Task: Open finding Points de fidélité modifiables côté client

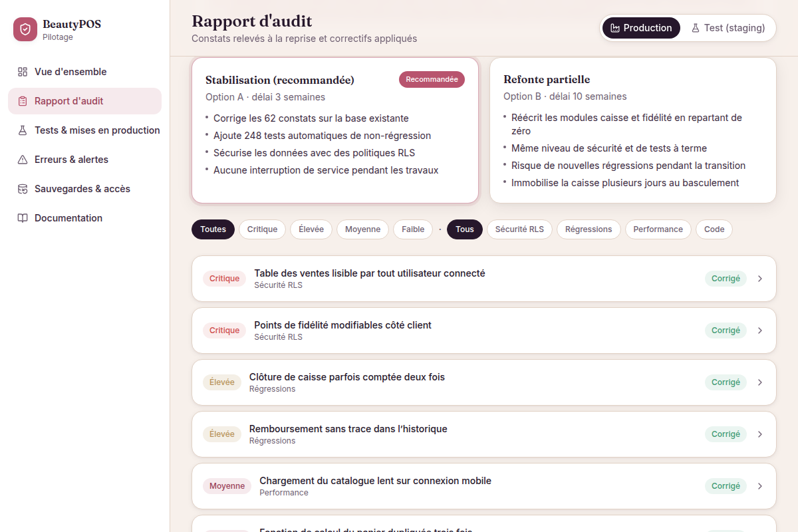Action: click(483, 331)
